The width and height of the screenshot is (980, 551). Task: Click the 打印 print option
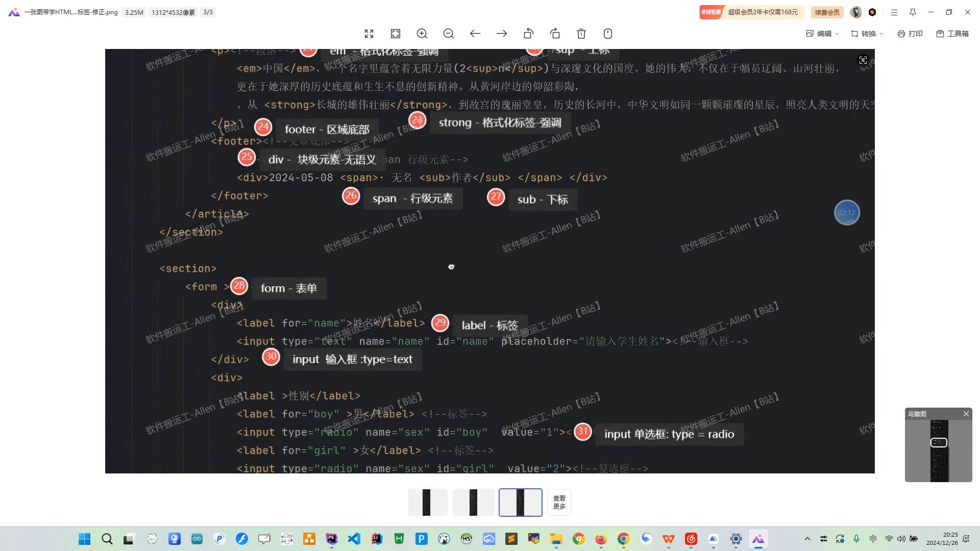[910, 34]
